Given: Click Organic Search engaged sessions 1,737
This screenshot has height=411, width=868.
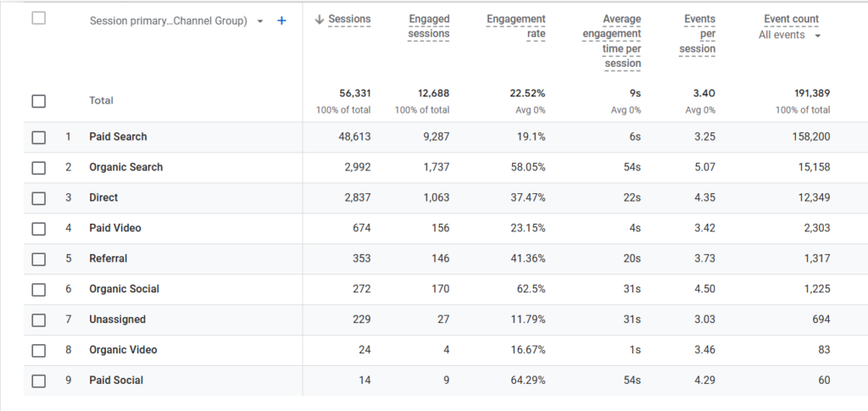Looking at the screenshot, I should click(x=437, y=167).
